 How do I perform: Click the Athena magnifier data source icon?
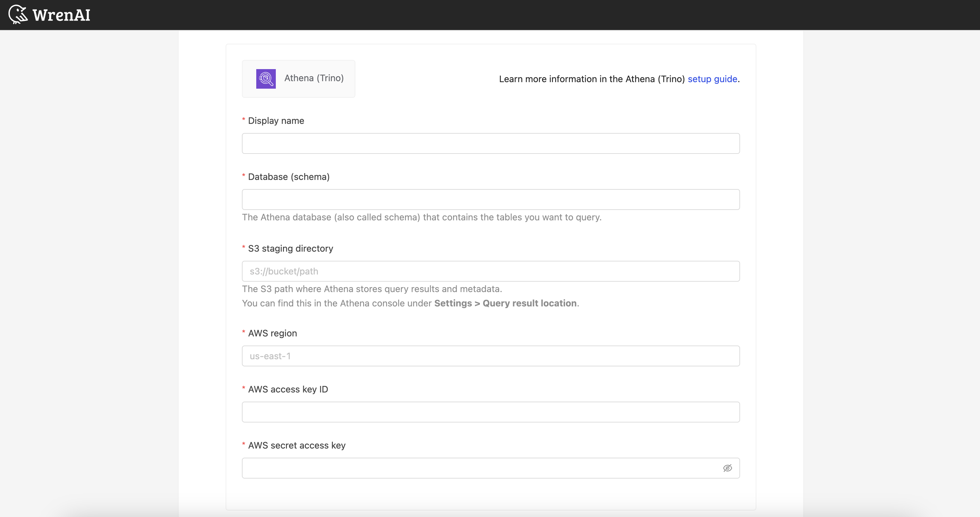point(266,79)
